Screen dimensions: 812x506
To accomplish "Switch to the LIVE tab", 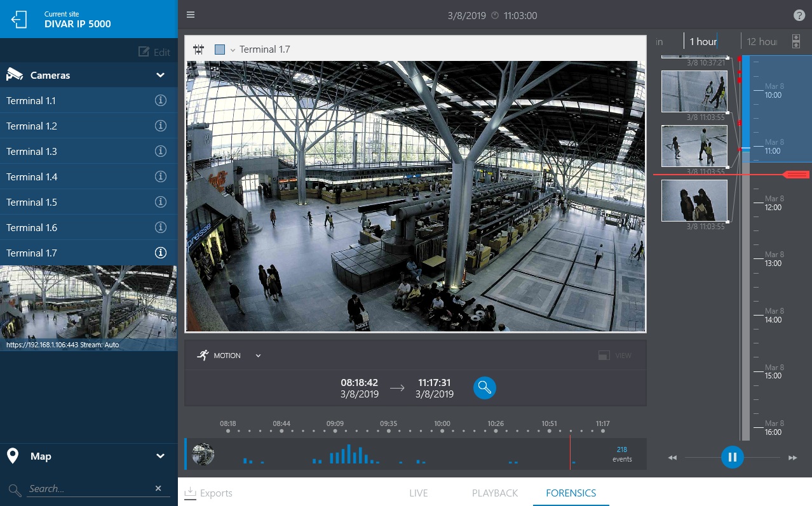I will (418, 493).
